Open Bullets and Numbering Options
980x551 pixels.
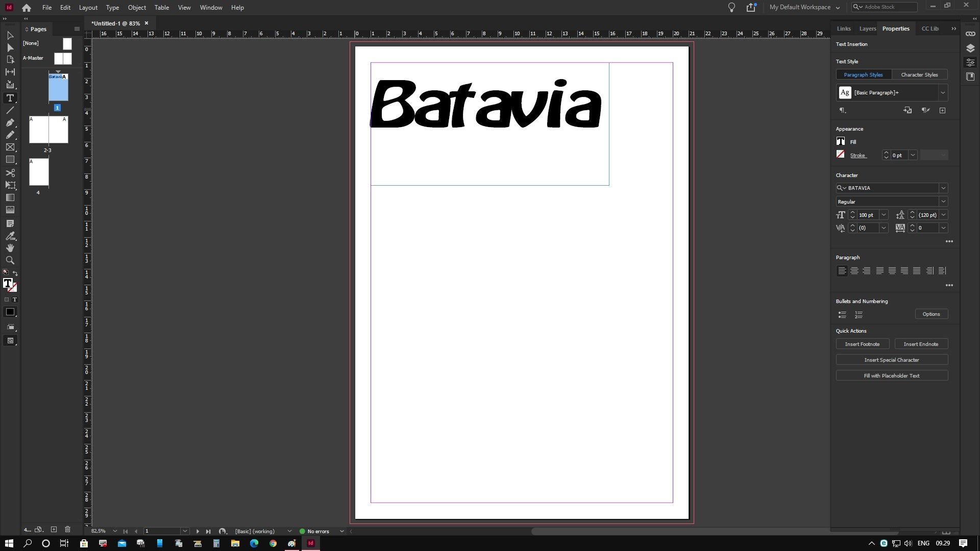(x=931, y=314)
